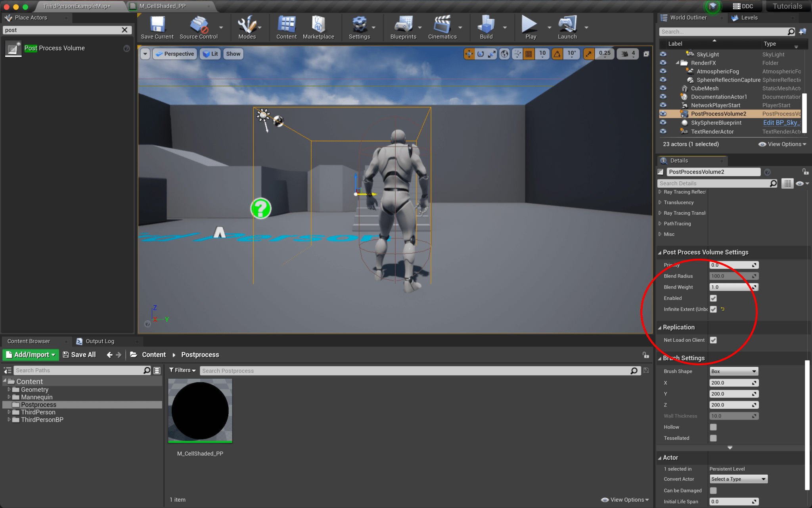Hide the CubeMesh actor with its eye icon
The height and width of the screenshot is (508, 812).
[x=663, y=88]
